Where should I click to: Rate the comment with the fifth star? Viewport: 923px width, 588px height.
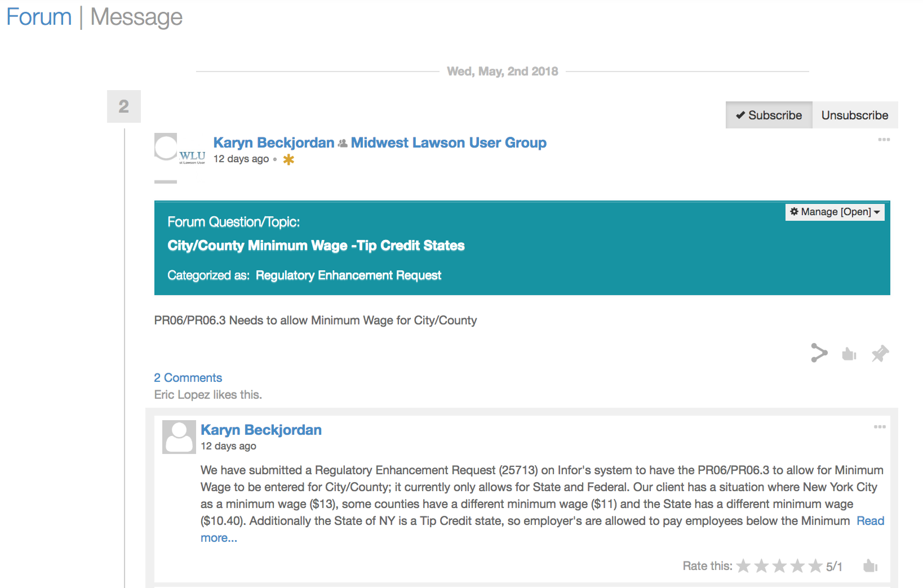coord(815,566)
